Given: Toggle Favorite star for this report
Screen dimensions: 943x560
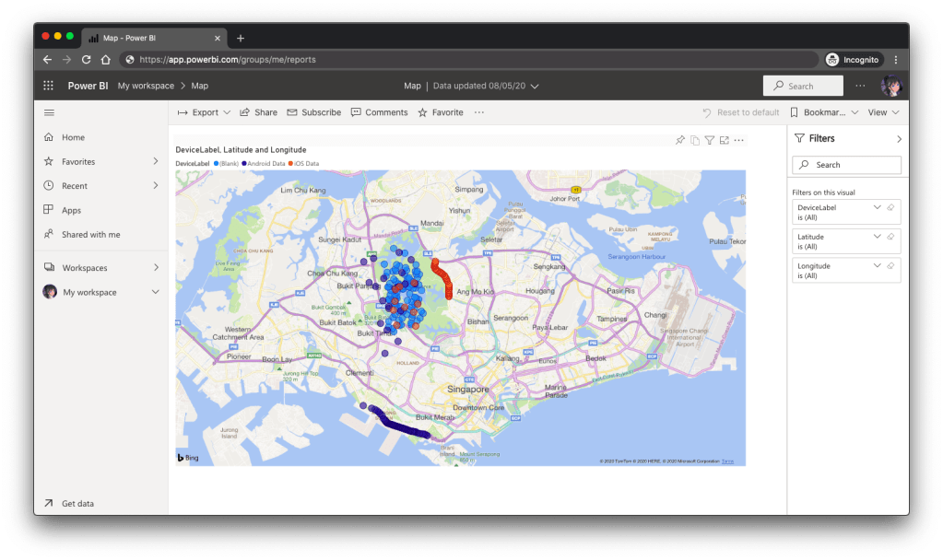Looking at the screenshot, I should (x=441, y=112).
